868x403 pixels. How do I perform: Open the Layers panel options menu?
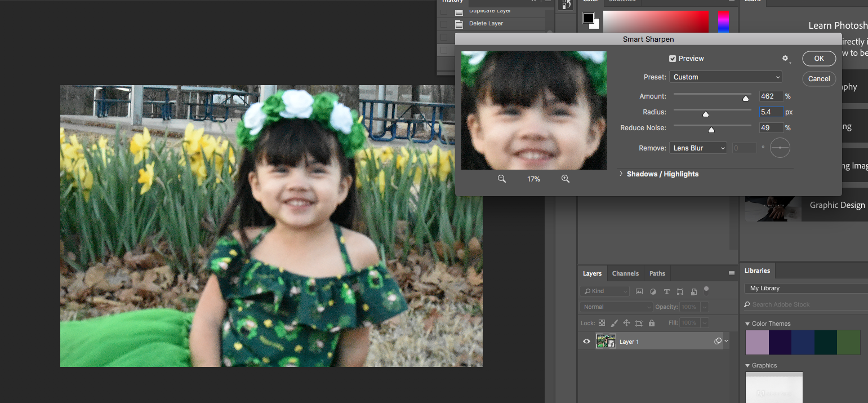731,273
